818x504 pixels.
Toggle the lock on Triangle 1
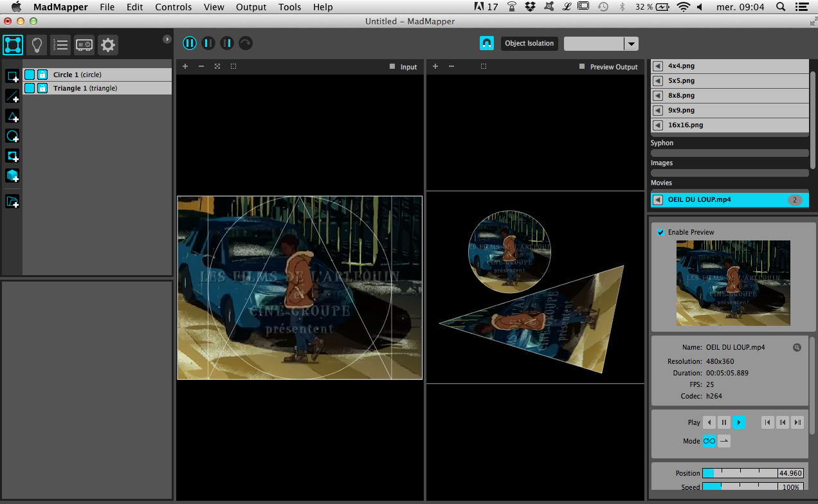point(42,88)
